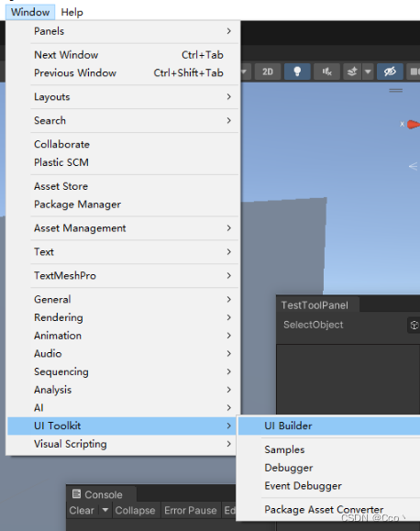Expand the Analysis submenu
Screen dimensions: 420x531
[x=124, y=390]
